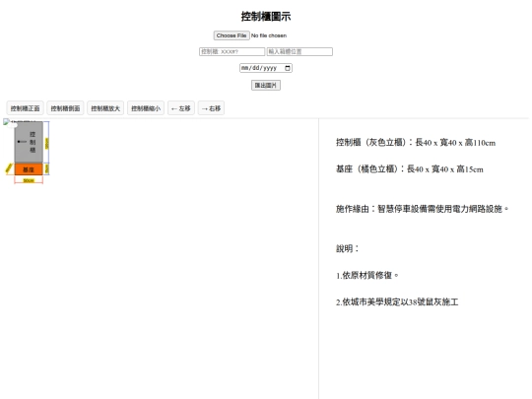Screen dimensions: 532x399
Task: Open the date picker calendar icon
Action: click(288, 68)
